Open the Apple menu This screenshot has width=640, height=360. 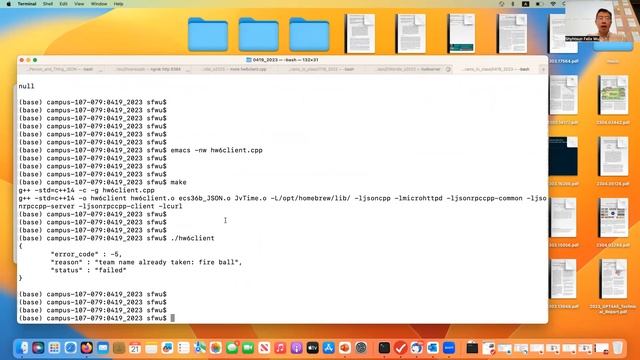point(8,4)
